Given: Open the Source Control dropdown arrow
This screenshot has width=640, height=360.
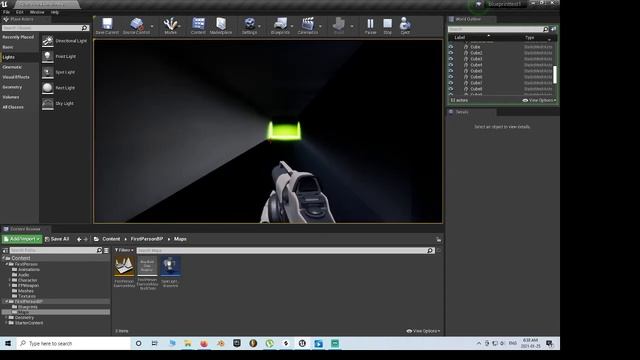Looking at the screenshot, I should tap(152, 26).
